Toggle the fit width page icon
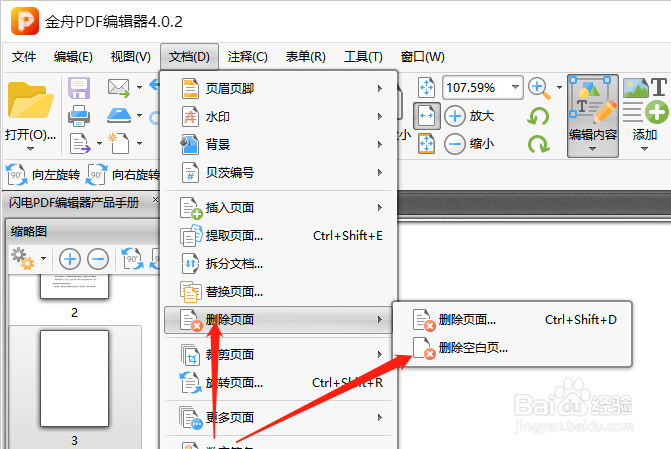This screenshot has height=449, width=671. 427,116
